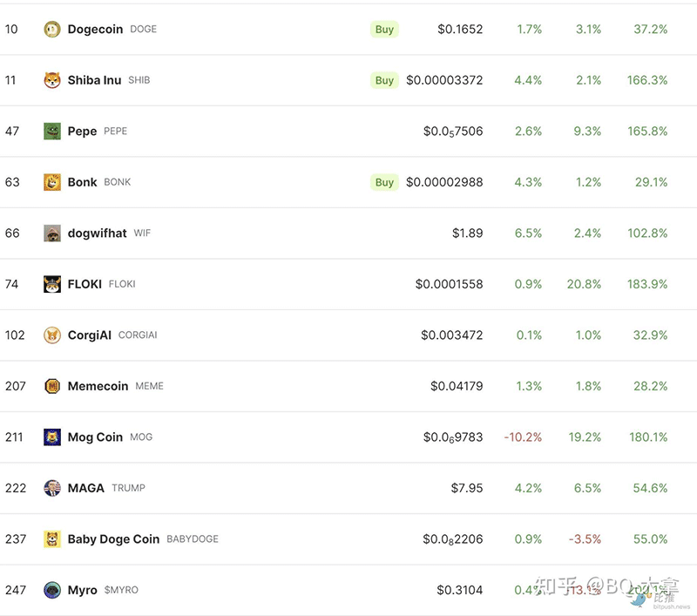Click the Dogecoin coin icon
The height and width of the screenshot is (616, 697).
52,30
